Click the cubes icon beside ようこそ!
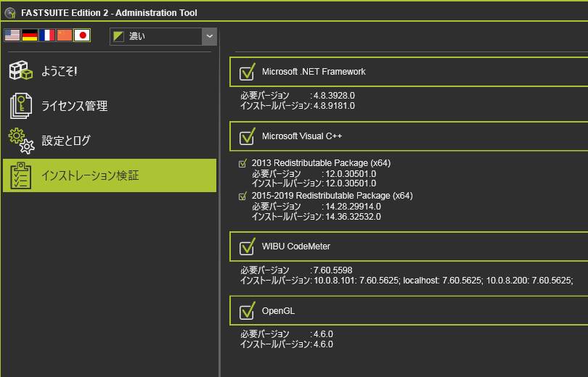The height and width of the screenshot is (377, 588). coord(20,70)
